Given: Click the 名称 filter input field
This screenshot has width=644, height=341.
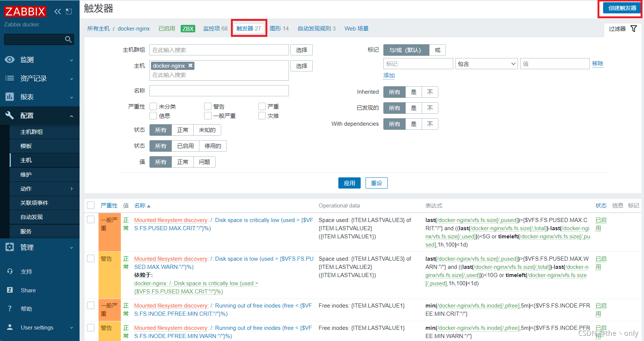Looking at the screenshot, I should tap(219, 91).
